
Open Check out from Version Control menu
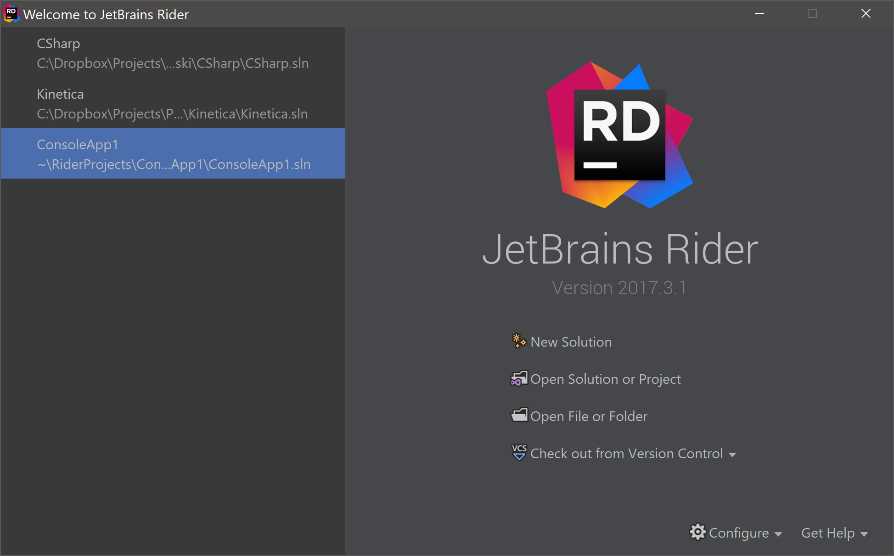pos(626,453)
